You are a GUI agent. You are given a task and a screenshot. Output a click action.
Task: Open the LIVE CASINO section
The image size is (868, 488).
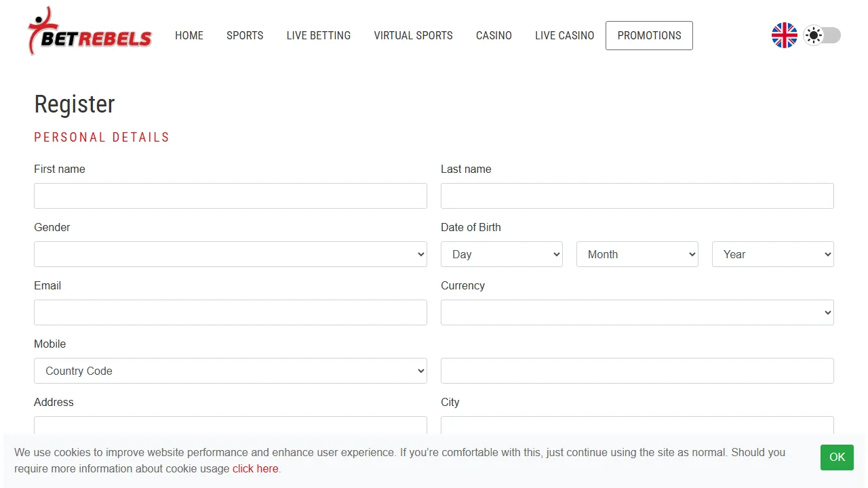pyautogui.click(x=565, y=35)
